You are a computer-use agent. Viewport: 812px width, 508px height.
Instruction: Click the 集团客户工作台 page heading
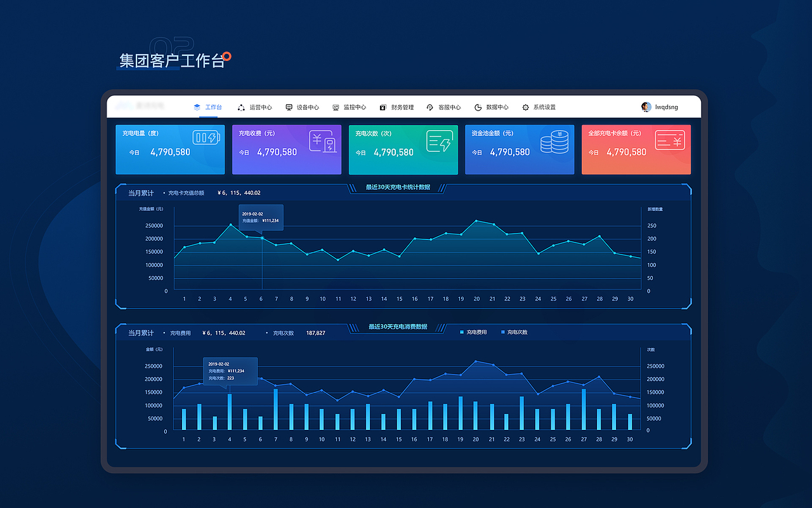pos(173,61)
